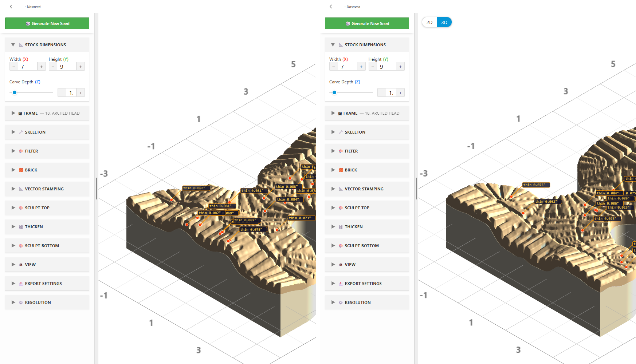Click the Carve Depth slider handle in the right panel
636x364 pixels.
coord(334,92)
